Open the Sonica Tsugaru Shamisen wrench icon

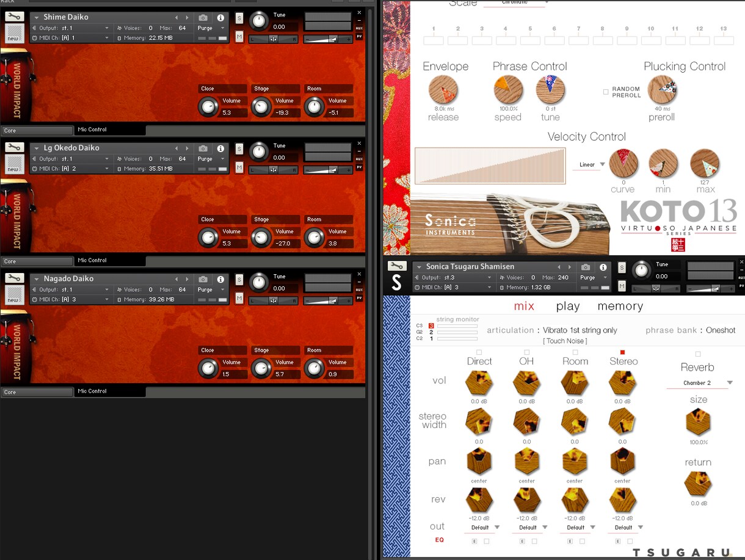pos(397,266)
